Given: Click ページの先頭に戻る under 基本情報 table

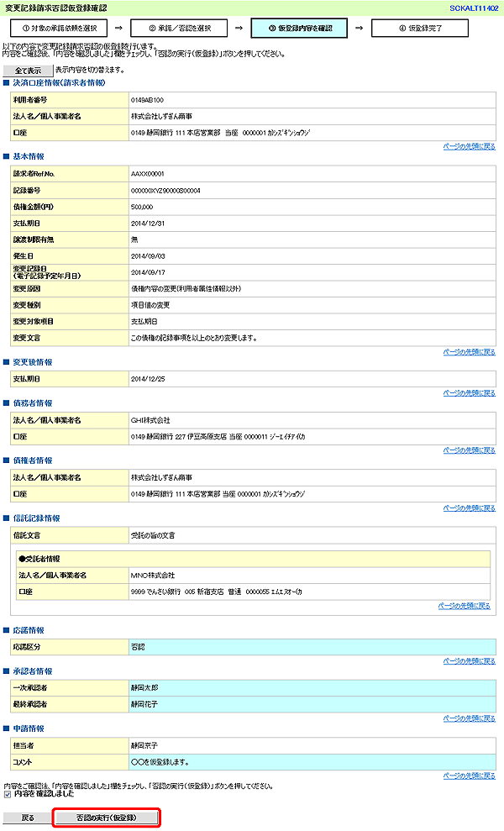Looking at the screenshot, I should tap(469, 352).
